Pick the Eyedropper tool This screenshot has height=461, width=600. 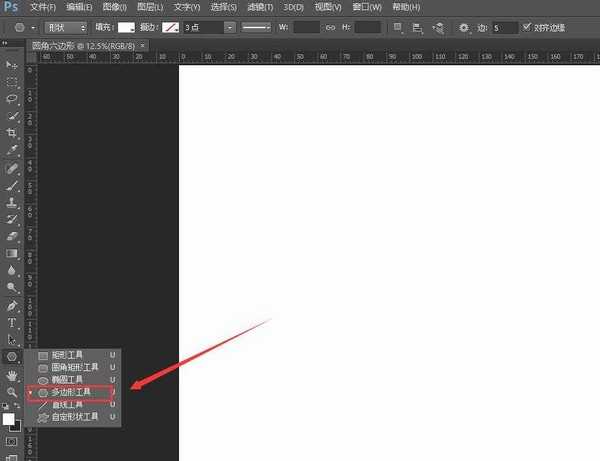point(12,150)
